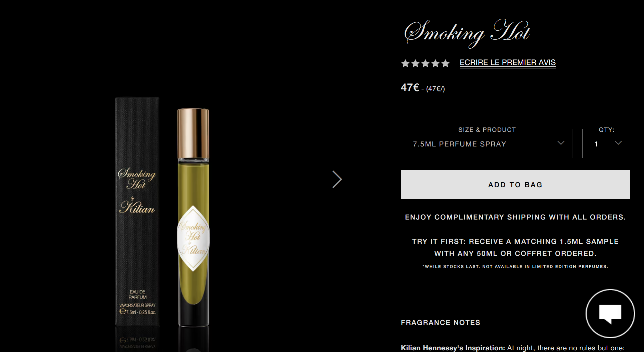Image resolution: width=644 pixels, height=352 pixels.
Task: Click the Smoking Hot product title
Action: pyautogui.click(x=467, y=33)
